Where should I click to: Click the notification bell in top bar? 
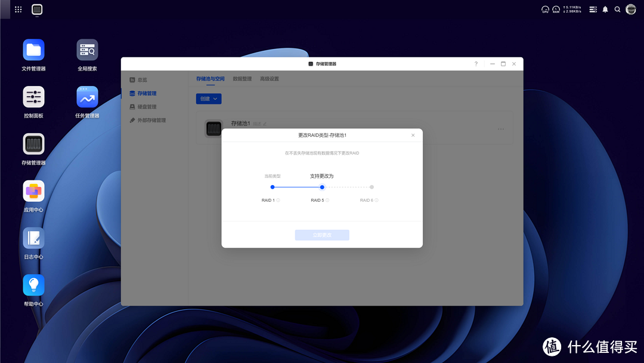click(x=605, y=10)
